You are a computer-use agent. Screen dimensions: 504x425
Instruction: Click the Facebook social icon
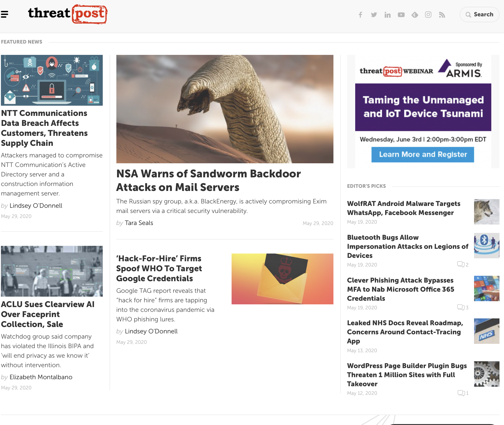(x=360, y=15)
